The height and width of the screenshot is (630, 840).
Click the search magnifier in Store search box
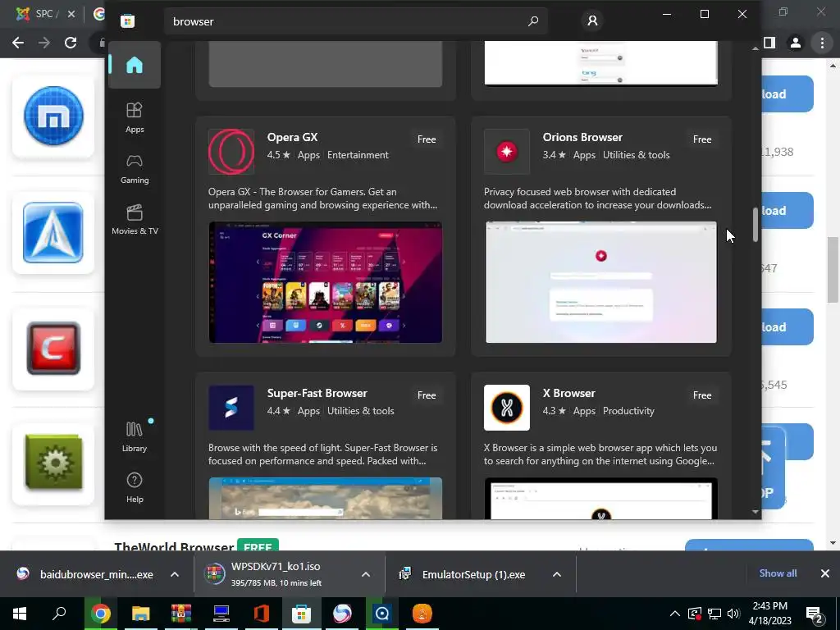point(533,21)
